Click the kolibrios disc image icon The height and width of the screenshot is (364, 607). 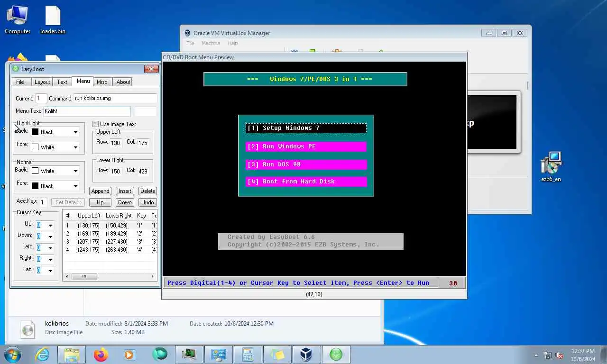coord(28,329)
